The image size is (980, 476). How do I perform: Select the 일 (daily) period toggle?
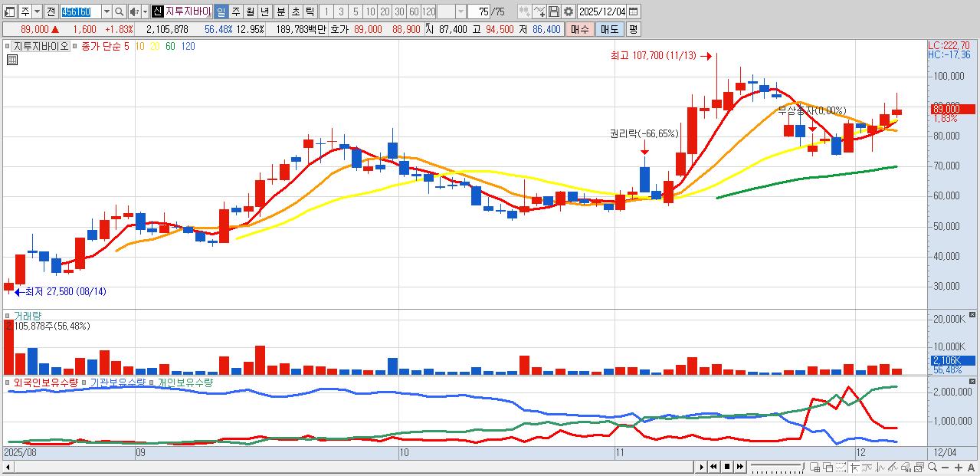pyautogui.click(x=221, y=11)
